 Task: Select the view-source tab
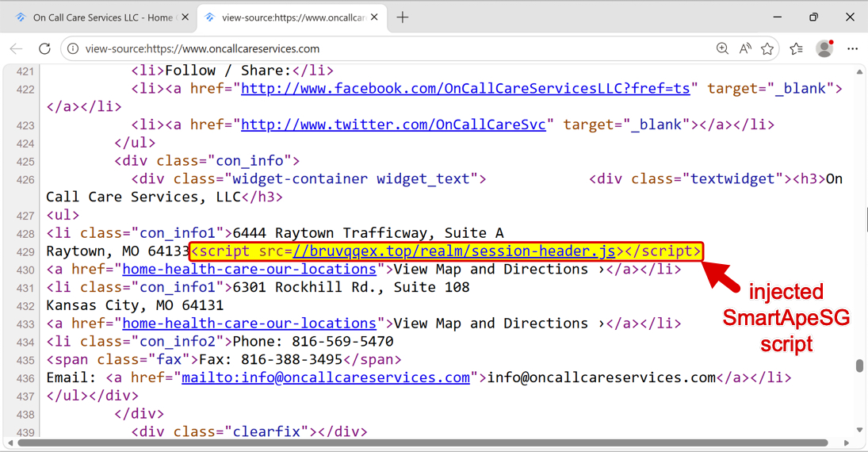(x=285, y=17)
